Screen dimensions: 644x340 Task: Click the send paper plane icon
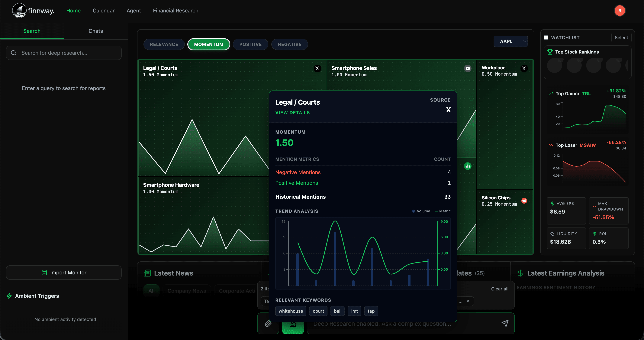pyautogui.click(x=505, y=323)
